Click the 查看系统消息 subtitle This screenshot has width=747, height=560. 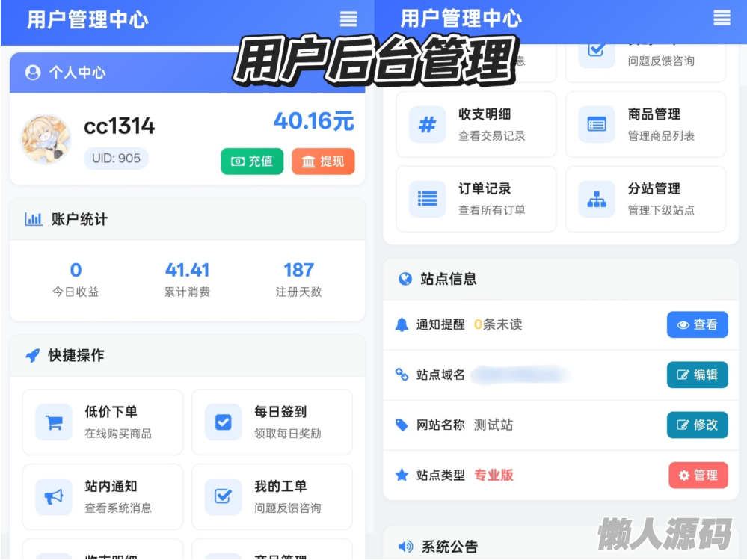[x=118, y=508]
